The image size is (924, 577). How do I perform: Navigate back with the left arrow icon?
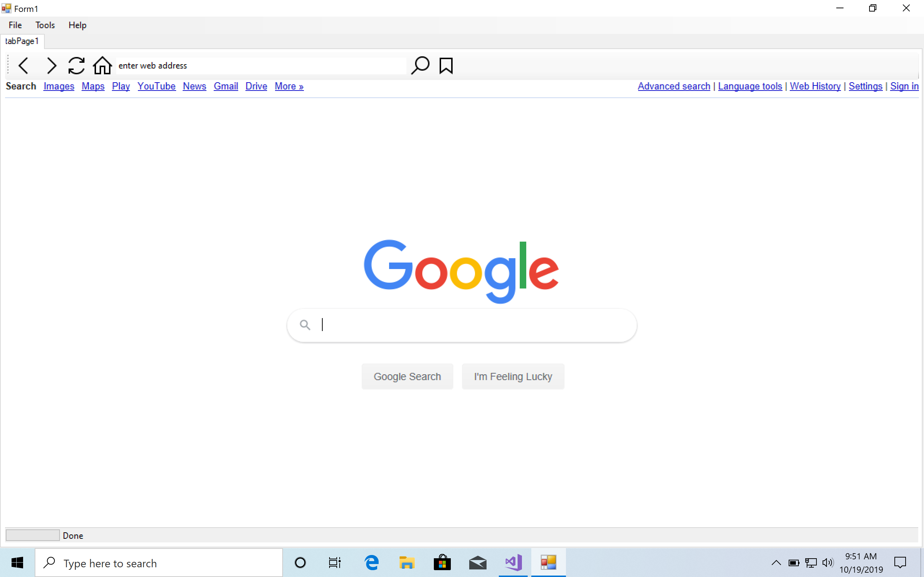pyautogui.click(x=23, y=65)
